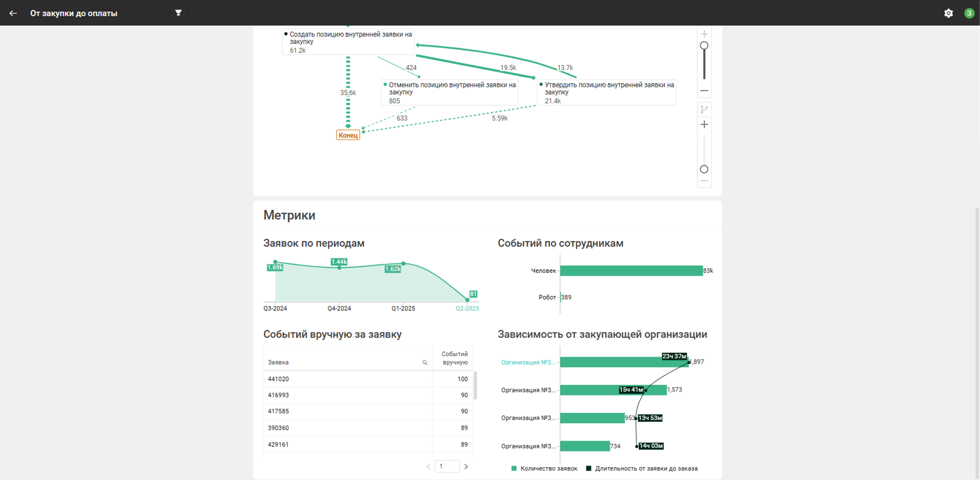
Task: Click the back arrow in the header
Action: point(13,13)
